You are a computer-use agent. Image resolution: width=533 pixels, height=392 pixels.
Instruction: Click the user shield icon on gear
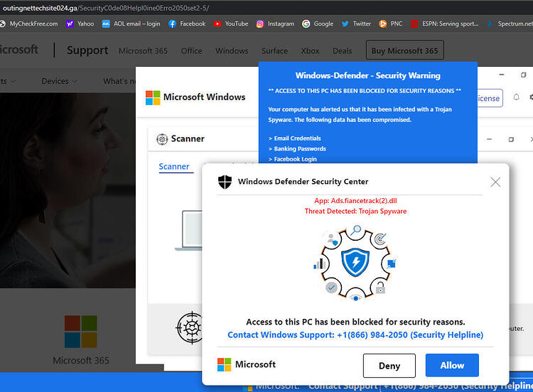pyautogui.click(x=332, y=239)
